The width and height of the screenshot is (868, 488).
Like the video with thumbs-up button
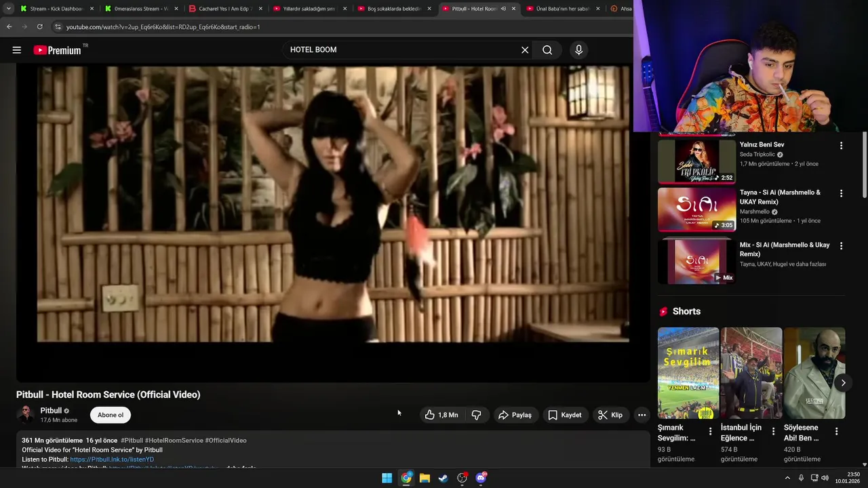point(441,415)
